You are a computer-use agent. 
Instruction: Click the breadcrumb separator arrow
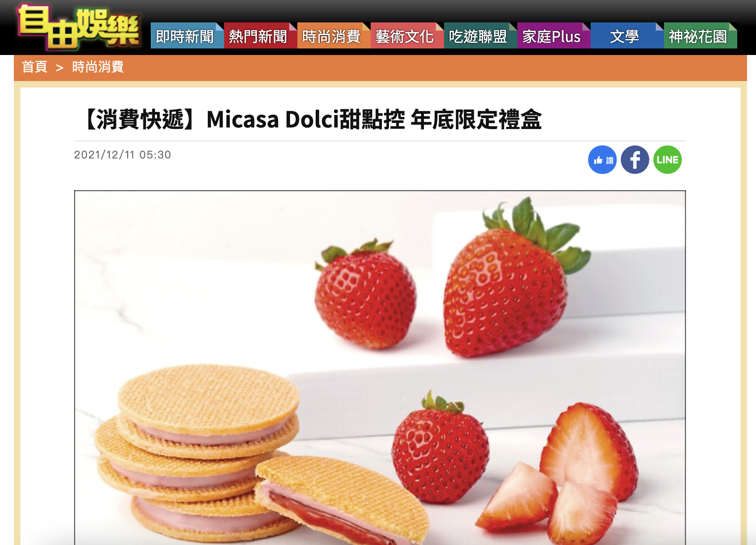point(59,68)
